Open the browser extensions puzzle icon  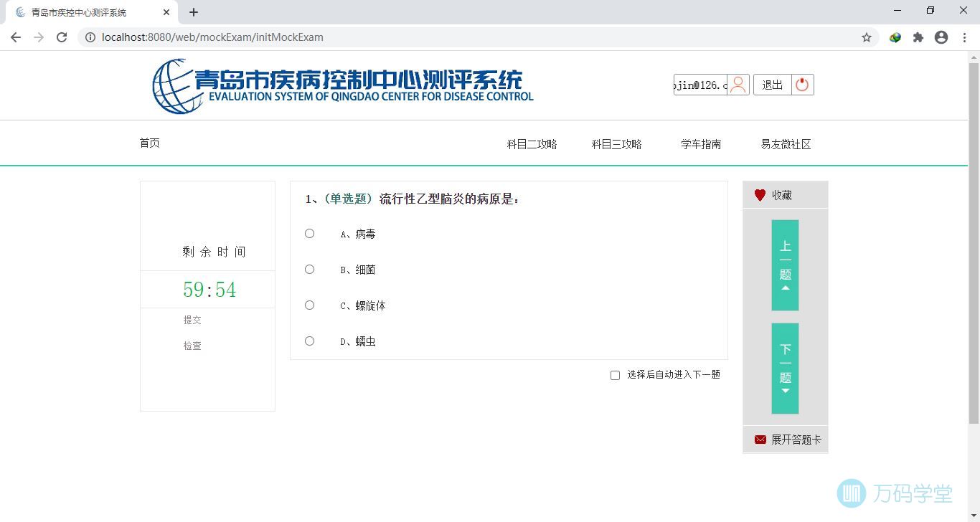click(918, 37)
